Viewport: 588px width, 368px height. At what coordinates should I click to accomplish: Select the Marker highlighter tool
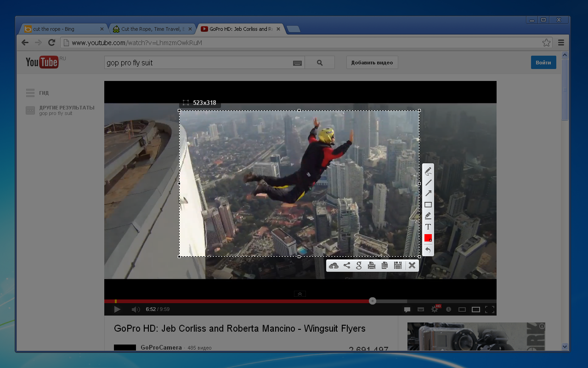[428, 215]
